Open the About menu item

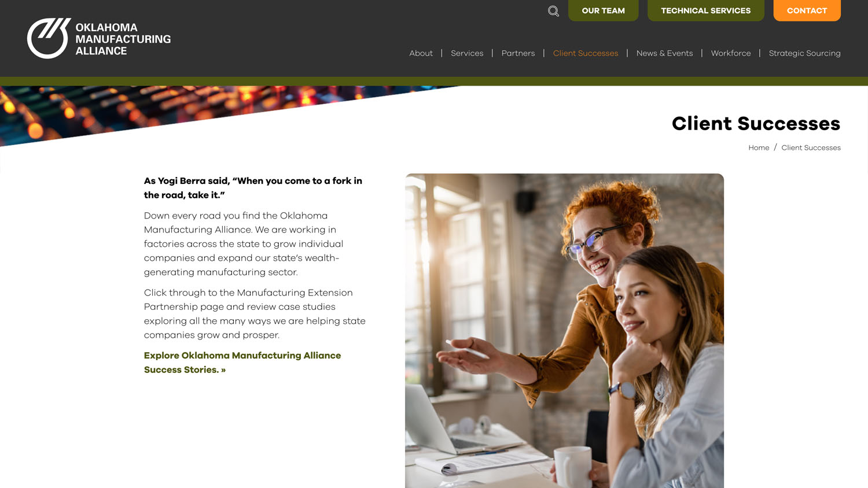tap(421, 53)
